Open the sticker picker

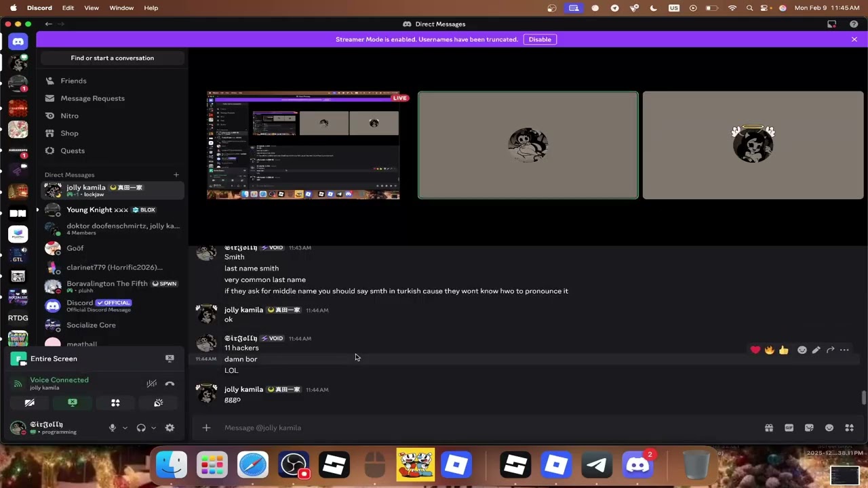point(809,428)
